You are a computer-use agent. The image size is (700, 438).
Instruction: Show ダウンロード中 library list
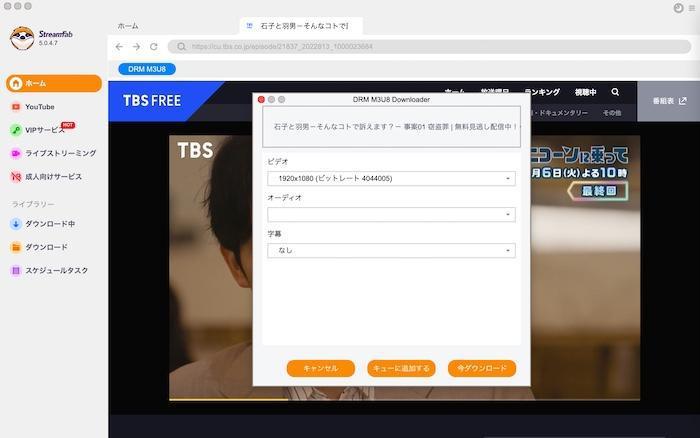(42, 224)
